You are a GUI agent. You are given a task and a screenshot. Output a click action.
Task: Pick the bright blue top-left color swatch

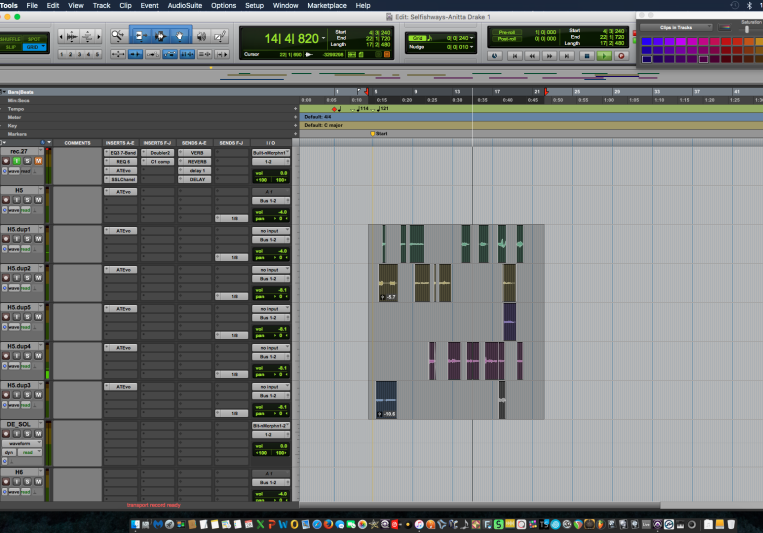pos(647,41)
